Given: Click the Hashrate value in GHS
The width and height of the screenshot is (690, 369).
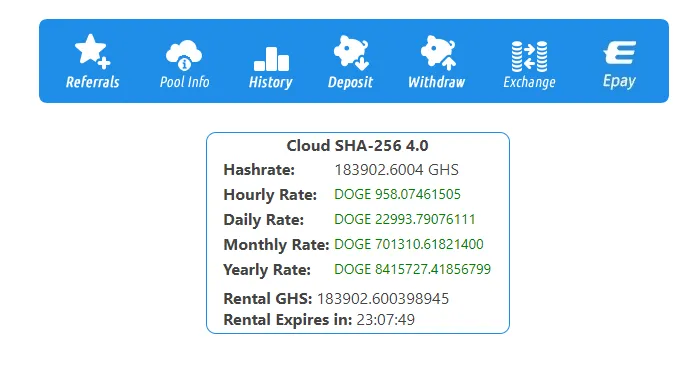Looking at the screenshot, I should pos(396,170).
